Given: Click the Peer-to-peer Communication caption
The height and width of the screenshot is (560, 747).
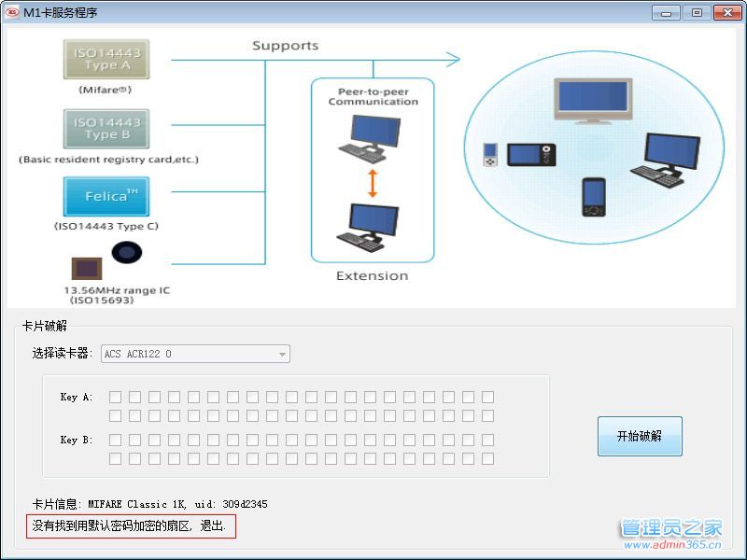Looking at the screenshot, I should tap(373, 97).
